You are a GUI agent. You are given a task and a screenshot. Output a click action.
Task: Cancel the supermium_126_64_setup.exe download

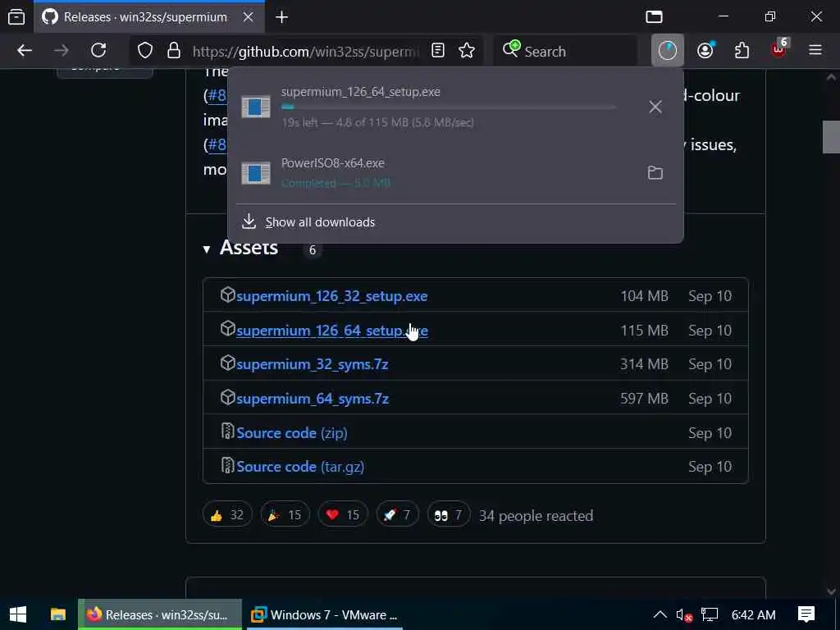pos(655,107)
